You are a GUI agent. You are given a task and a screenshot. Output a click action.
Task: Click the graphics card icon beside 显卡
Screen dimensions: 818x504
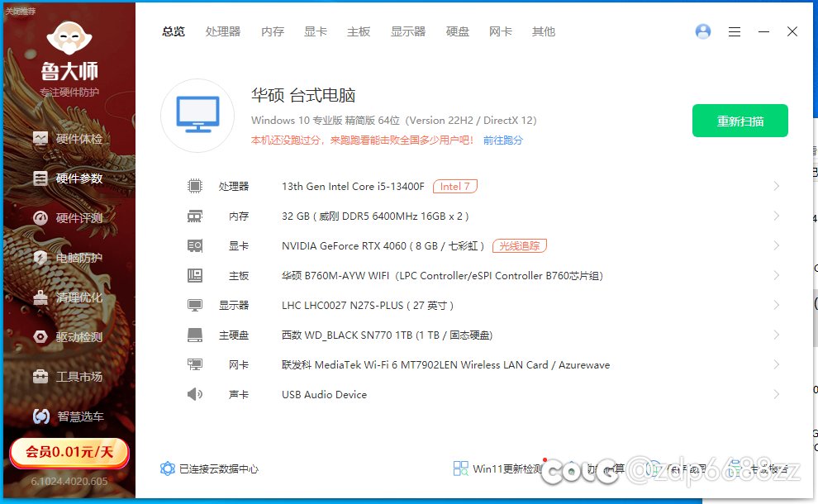coord(195,245)
